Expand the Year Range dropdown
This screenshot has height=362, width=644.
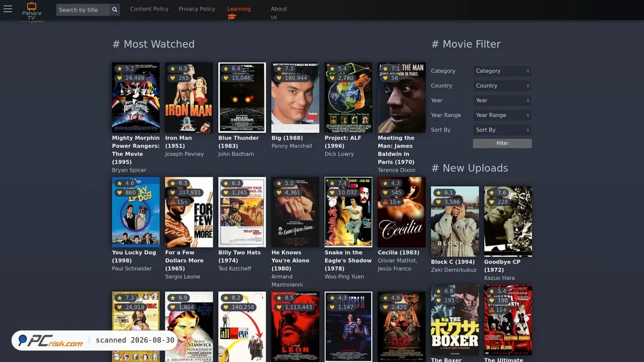(502, 115)
